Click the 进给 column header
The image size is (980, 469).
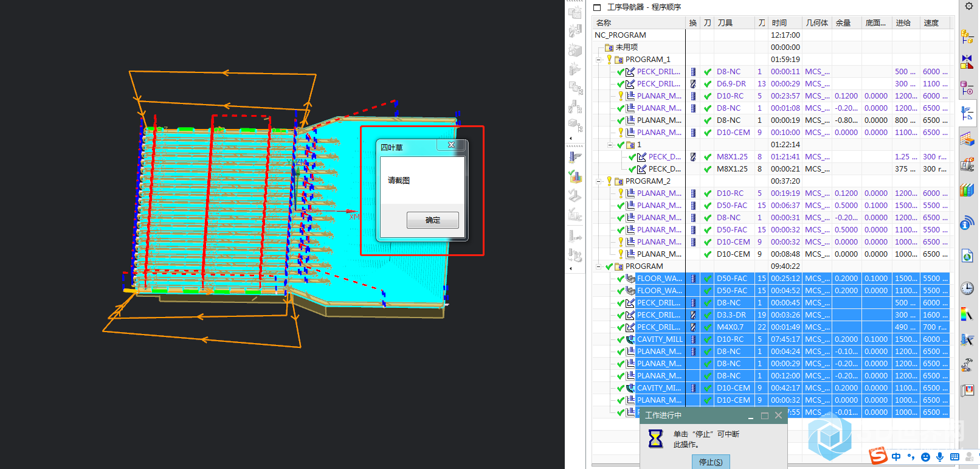point(906,23)
